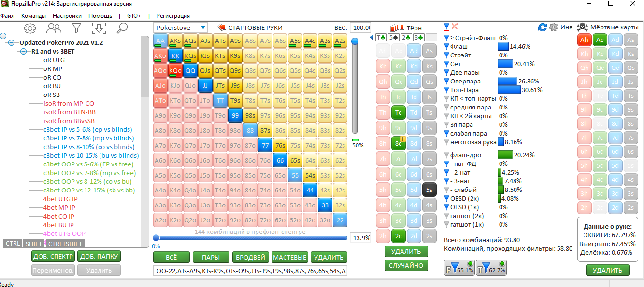The width and height of the screenshot is (644, 287).
Task: Click the Tc card in board selector
Action: tap(398, 112)
